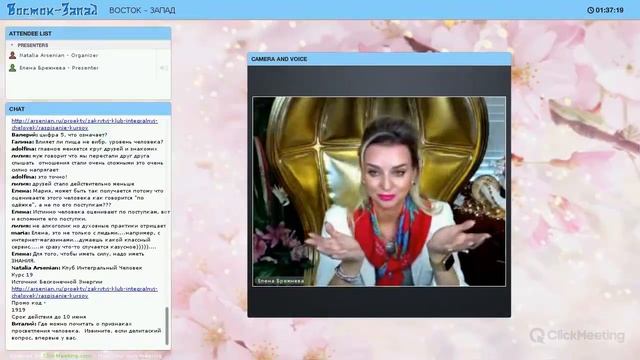Select Natalia Arsenian - Organizer attendee row
This screenshot has height=360, width=640.
click(x=88, y=55)
